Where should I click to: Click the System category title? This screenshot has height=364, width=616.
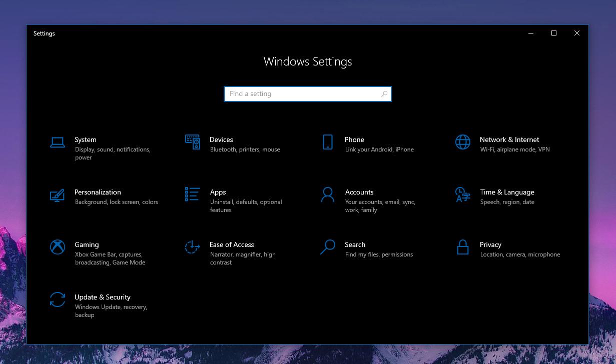pyautogui.click(x=86, y=139)
